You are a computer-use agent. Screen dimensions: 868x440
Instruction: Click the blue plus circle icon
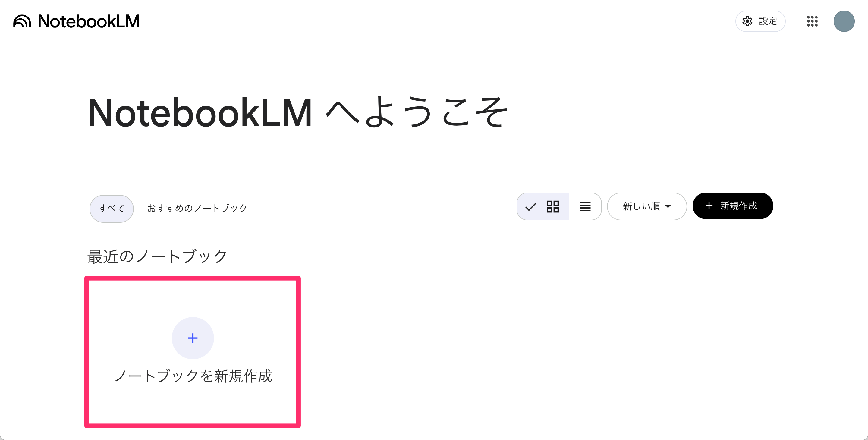(x=193, y=338)
